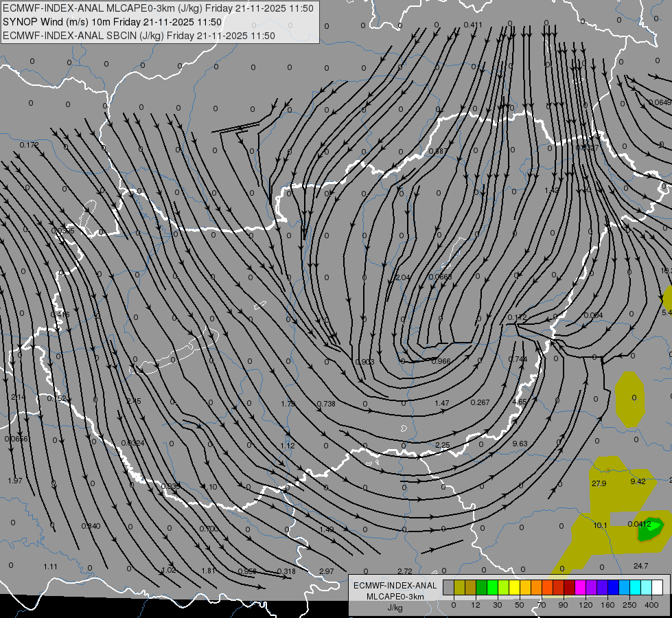Viewport: 672px width, 618px height.
Task: Select the bright green legend swatch
Action: 492,588
